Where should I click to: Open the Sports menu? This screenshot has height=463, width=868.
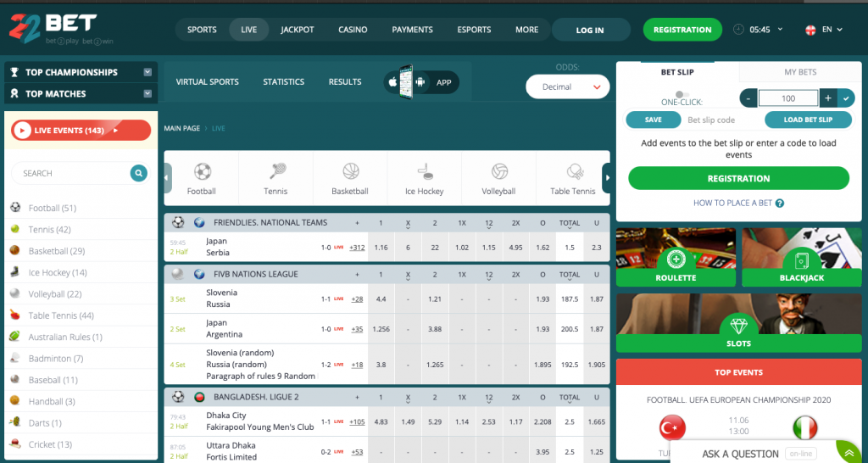pyautogui.click(x=202, y=30)
